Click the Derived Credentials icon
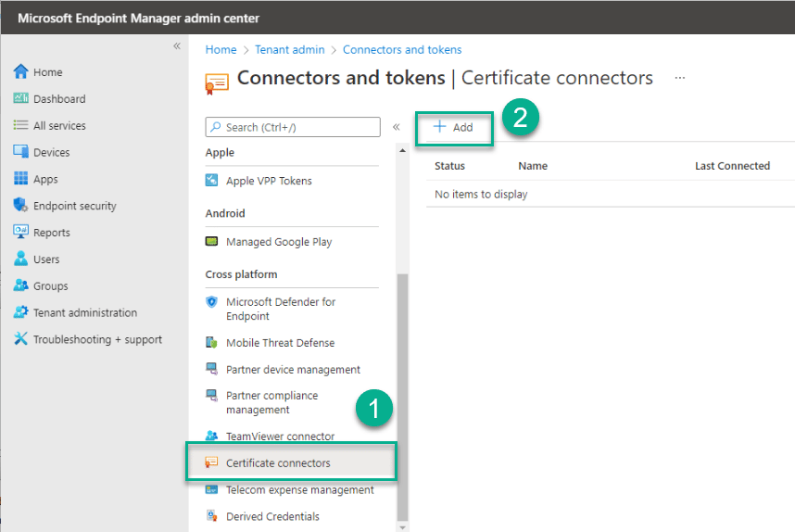Image resolution: width=795 pixels, height=532 pixels. tap(212, 515)
